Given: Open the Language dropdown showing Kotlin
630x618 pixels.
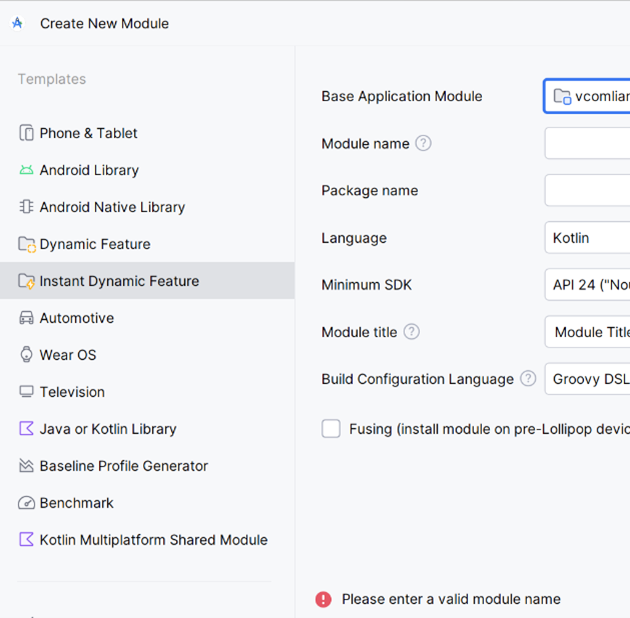Looking at the screenshot, I should (587, 238).
